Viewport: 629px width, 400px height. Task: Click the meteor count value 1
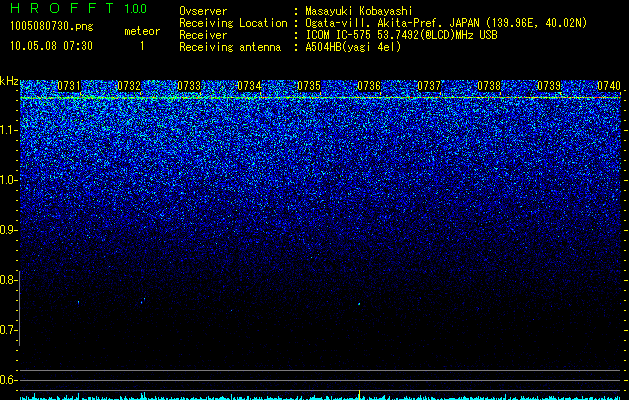(142, 46)
